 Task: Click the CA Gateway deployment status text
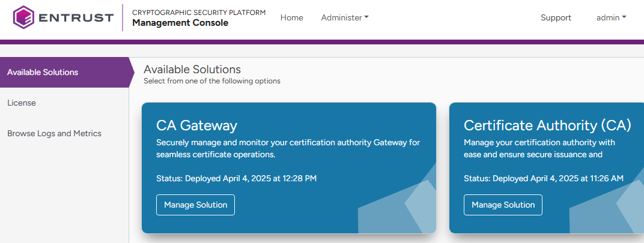pyautogui.click(x=236, y=178)
